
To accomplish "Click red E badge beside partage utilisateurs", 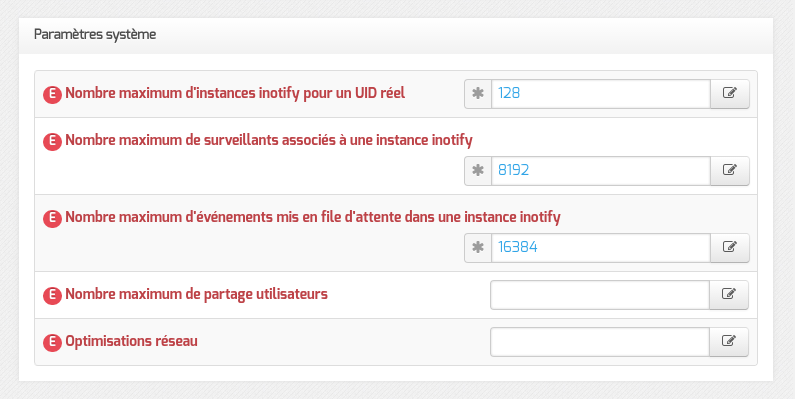I will click(x=52, y=295).
